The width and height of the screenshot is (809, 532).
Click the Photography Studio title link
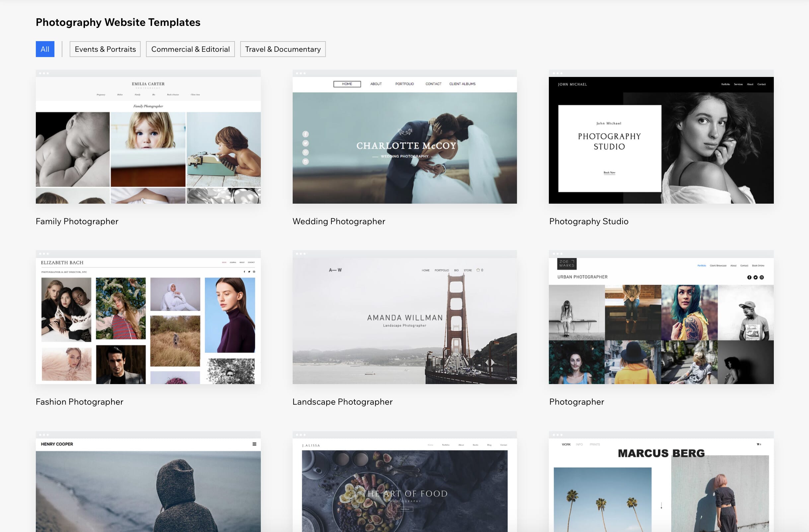pyautogui.click(x=589, y=221)
